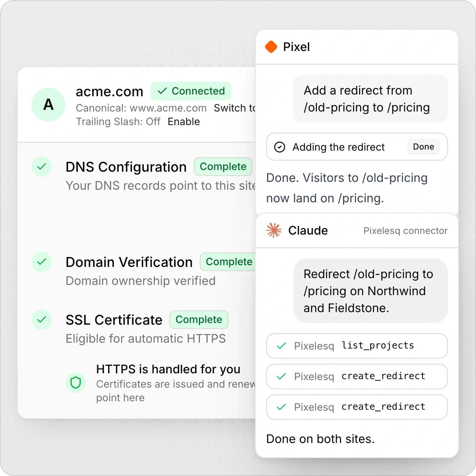Click the Claude panel title

[x=308, y=231]
